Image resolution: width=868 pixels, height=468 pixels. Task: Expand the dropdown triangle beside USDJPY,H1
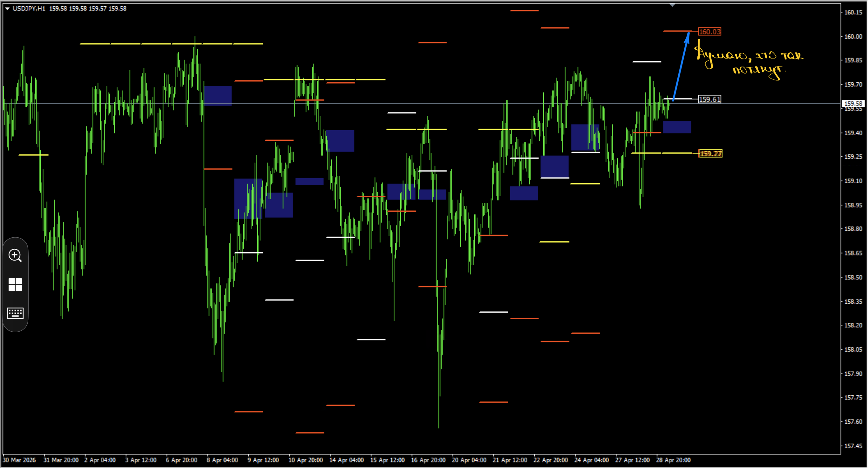click(7, 9)
